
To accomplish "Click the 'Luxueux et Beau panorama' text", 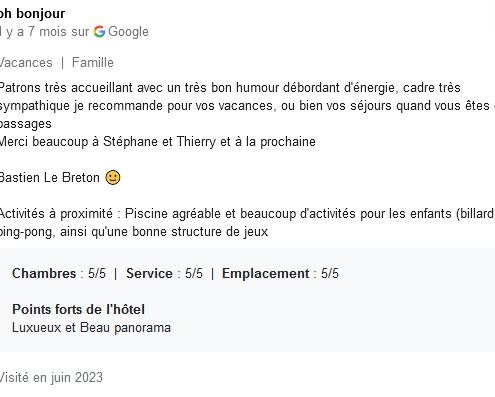I will pos(91,328).
